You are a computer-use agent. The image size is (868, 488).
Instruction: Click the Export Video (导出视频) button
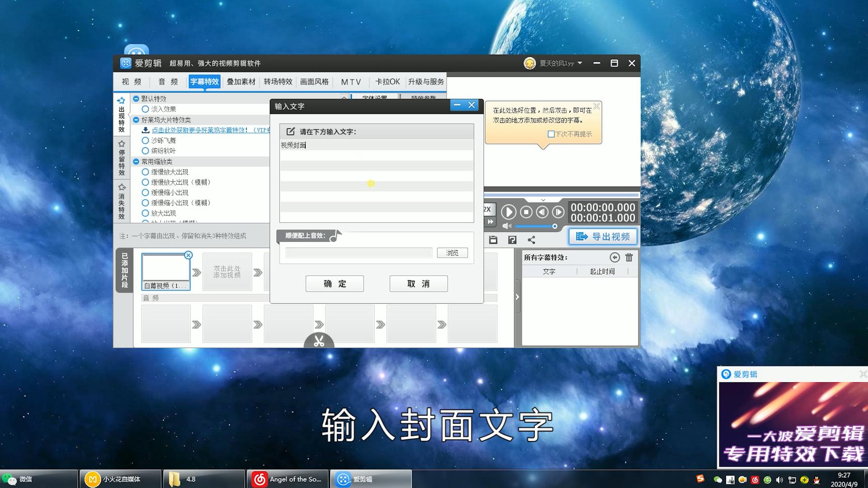click(603, 236)
